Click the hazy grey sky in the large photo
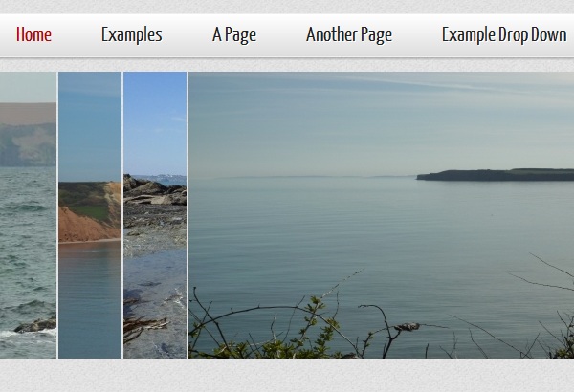Image resolution: width=574 pixels, height=392 pixels. (x=381, y=122)
